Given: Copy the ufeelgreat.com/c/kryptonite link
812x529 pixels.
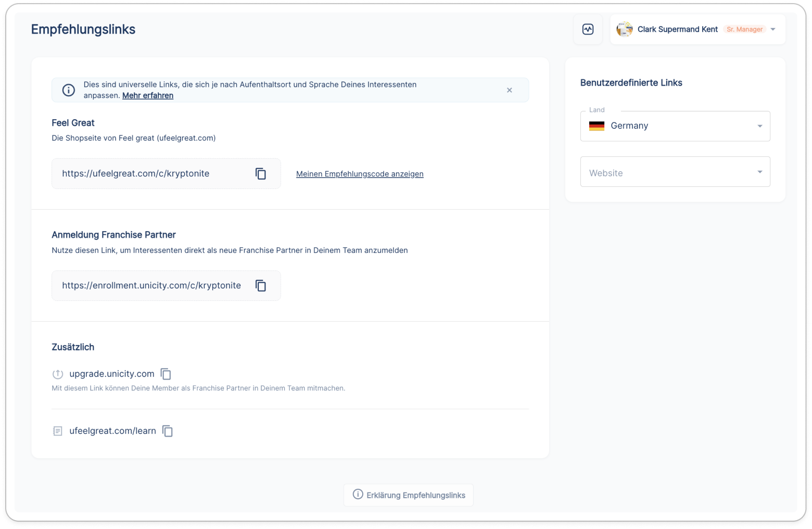Looking at the screenshot, I should click(x=261, y=173).
